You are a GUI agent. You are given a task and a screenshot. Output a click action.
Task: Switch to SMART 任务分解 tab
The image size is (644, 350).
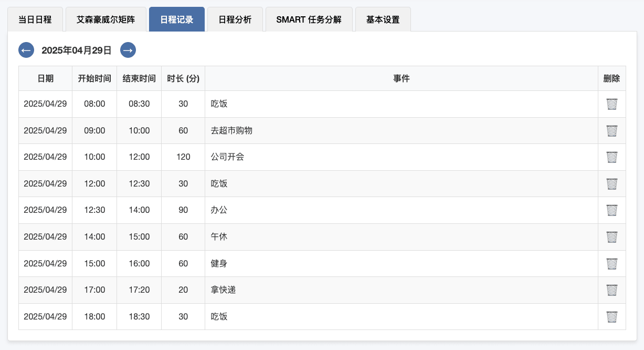[x=309, y=19]
